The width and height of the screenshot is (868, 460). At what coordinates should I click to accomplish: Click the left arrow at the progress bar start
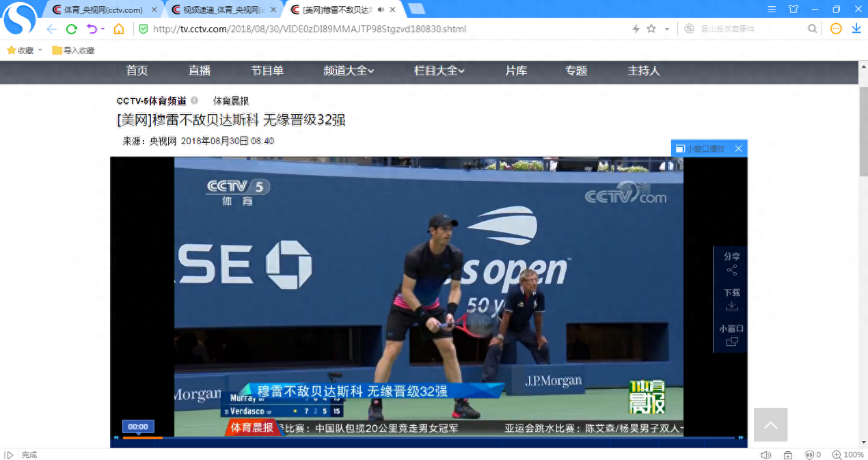pyautogui.click(x=116, y=437)
